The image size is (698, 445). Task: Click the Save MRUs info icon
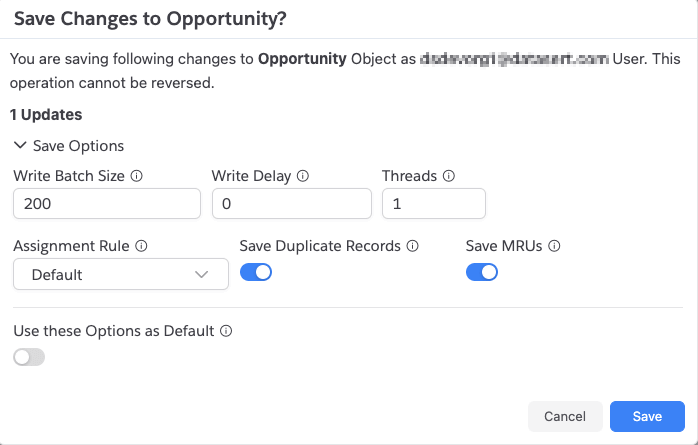(x=554, y=246)
